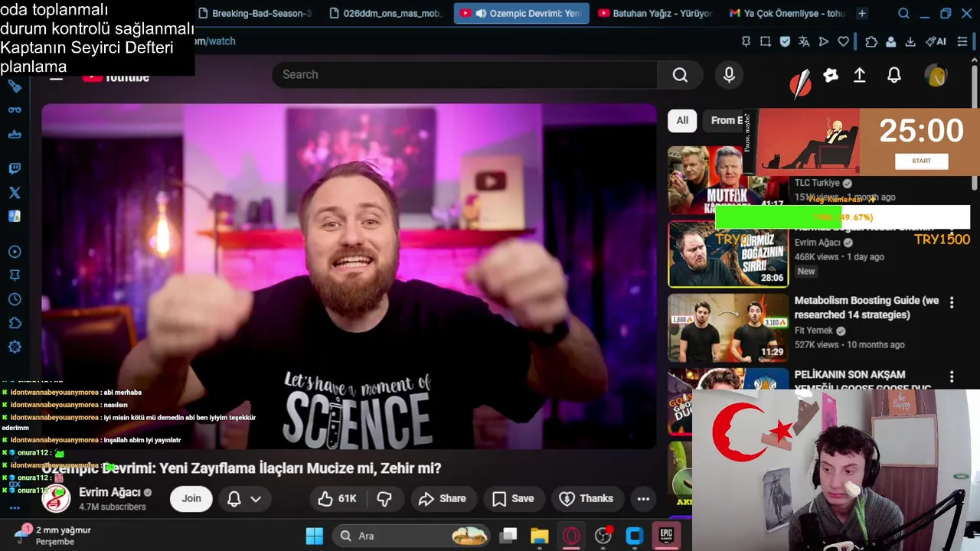
Task: Click the tab search magnifier in the title bar
Action: 903,14
